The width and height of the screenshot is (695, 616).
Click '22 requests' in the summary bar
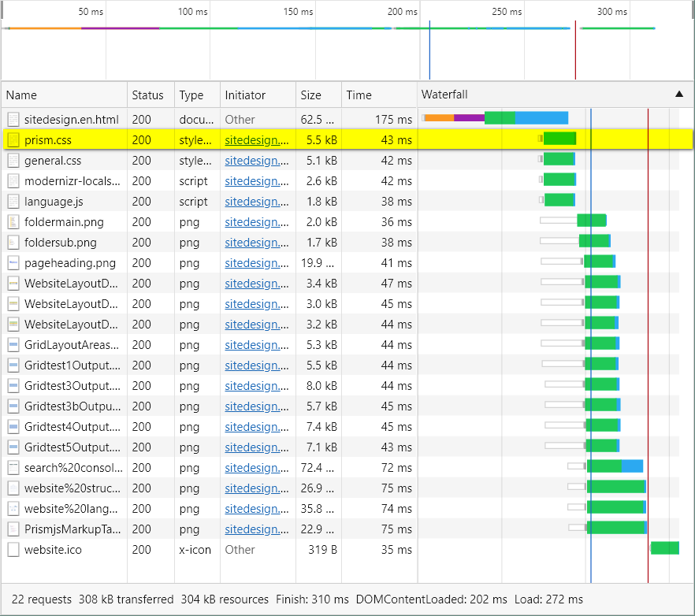(x=42, y=599)
